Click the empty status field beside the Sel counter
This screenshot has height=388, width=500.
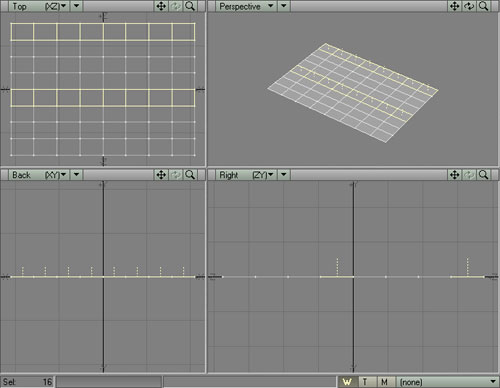pyautogui.click(x=109, y=382)
